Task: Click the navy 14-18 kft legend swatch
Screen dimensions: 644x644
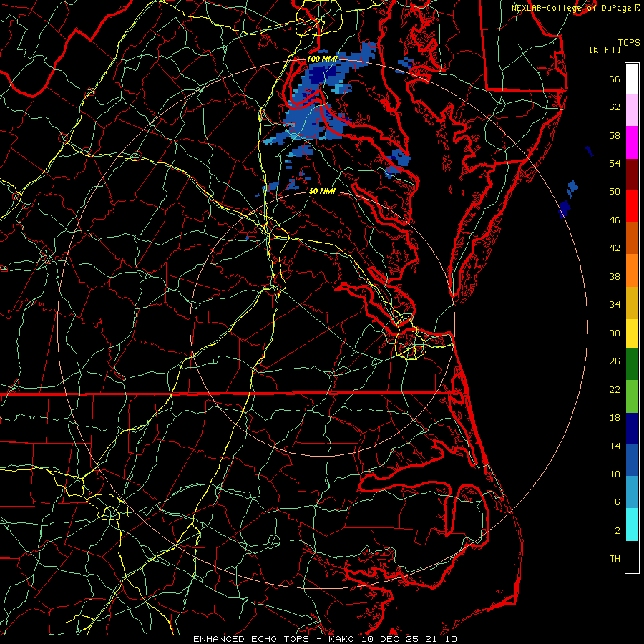Action: tap(632, 429)
